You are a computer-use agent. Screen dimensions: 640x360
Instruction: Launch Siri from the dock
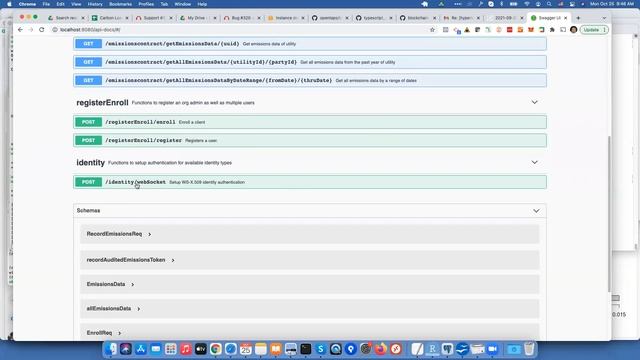(126, 349)
